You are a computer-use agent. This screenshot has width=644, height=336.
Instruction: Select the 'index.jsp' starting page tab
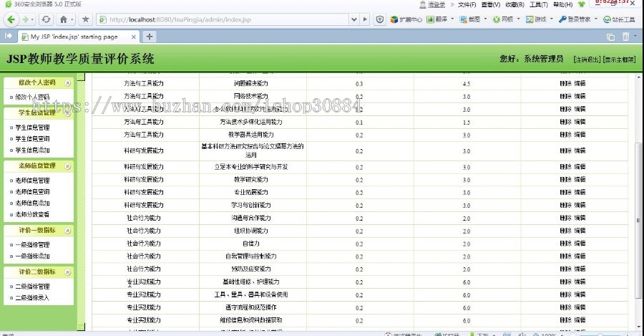coord(79,37)
